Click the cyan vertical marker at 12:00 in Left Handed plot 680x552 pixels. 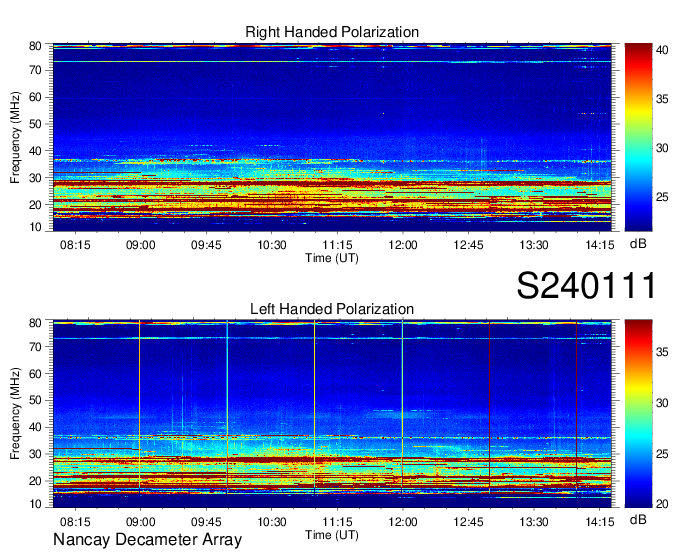click(402, 406)
